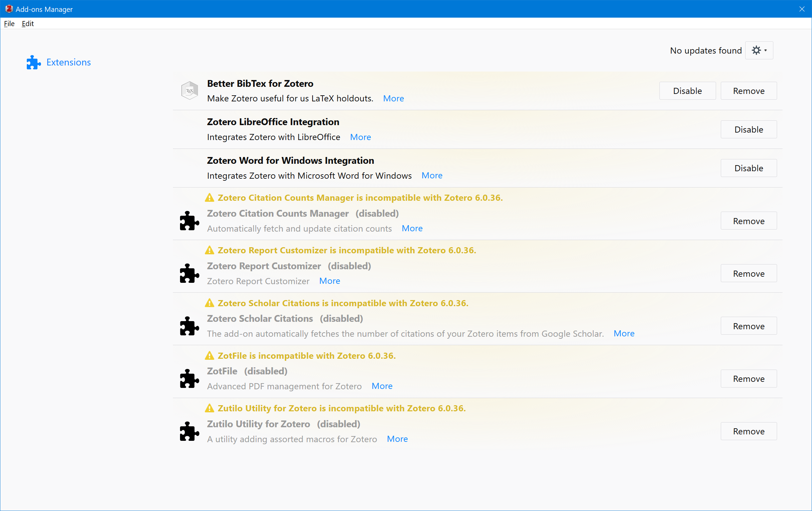The width and height of the screenshot is (812, 511).
Task: Disable Better BibTex for Zotero
Action: (x=687, y=91)
